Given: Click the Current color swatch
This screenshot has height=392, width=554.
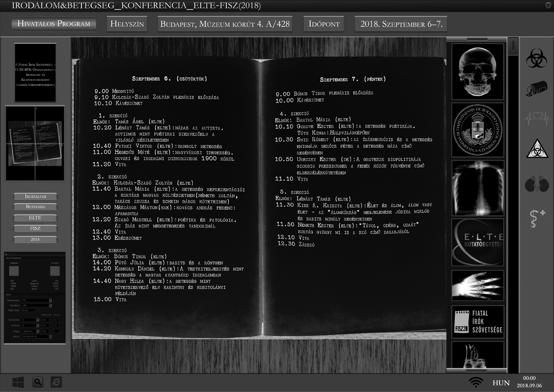Looking at the screenshot, I should pyautogui.click(x=55, y=271).
